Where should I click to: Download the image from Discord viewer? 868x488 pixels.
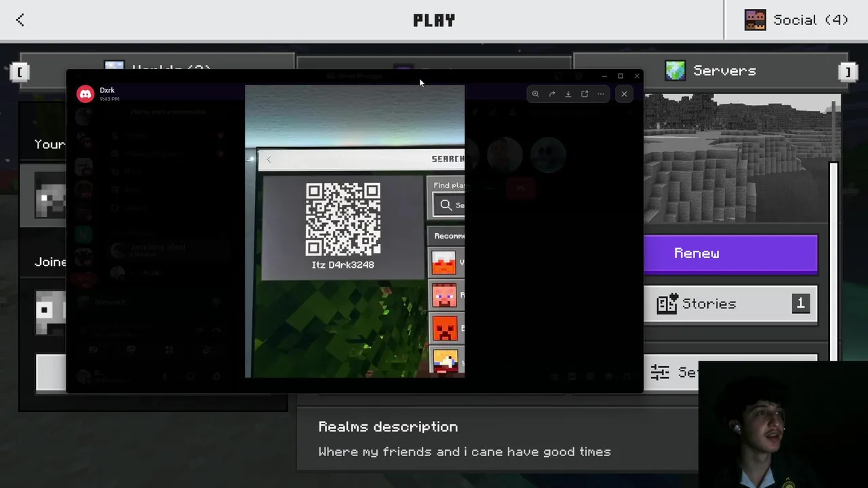(x=568, y=94)
